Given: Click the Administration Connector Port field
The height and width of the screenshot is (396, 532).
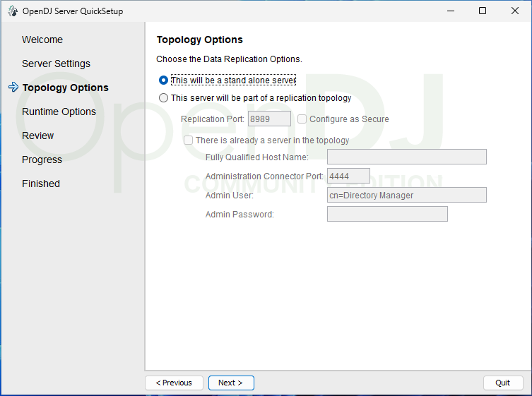Looking at the screenshot, I should point(348,176).
